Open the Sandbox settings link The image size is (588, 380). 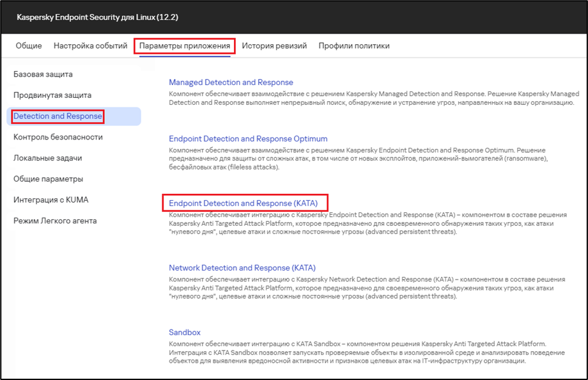[185, 333]
